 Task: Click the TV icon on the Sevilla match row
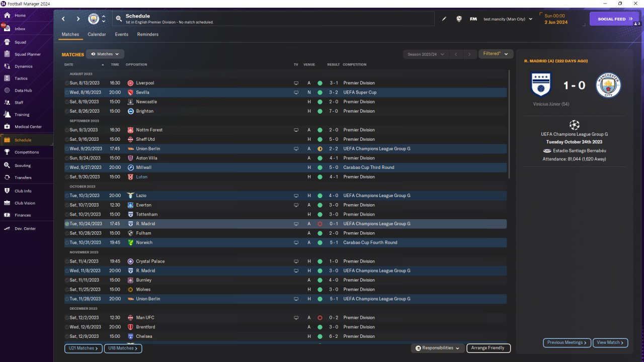(x=296, y=93)
